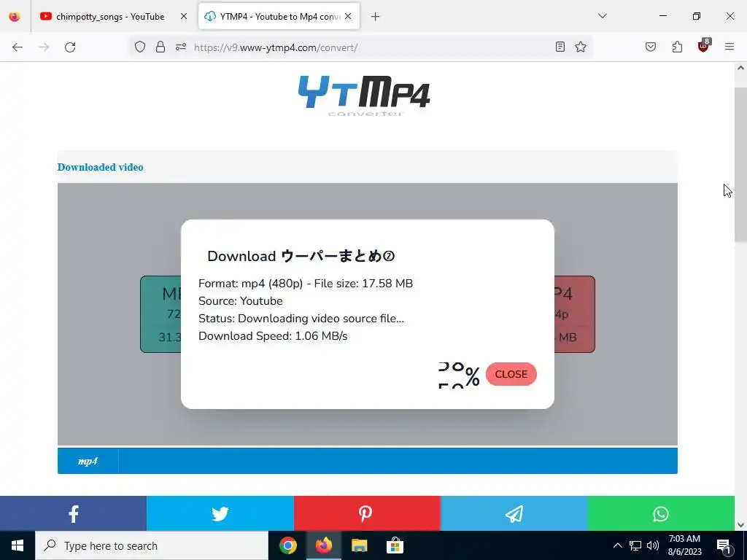Click the taskbar search box
Viewport: 747px width, 560px height.
pyautogui.click(x=152, y=545)
